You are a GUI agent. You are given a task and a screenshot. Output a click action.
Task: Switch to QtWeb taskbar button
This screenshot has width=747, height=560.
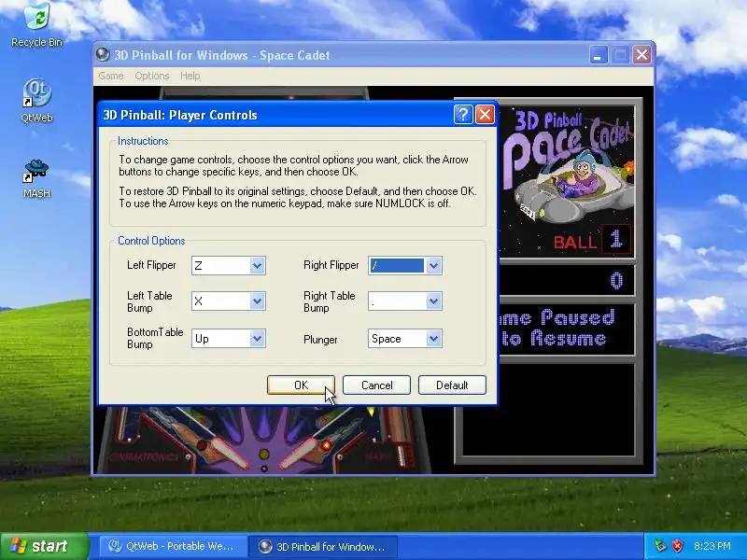[x=173, y=546]
